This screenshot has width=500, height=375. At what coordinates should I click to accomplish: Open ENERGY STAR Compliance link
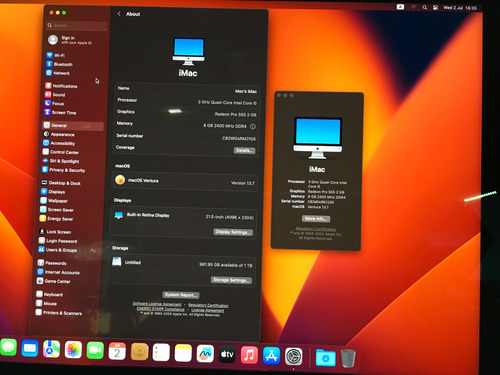[x=161, y=309]
